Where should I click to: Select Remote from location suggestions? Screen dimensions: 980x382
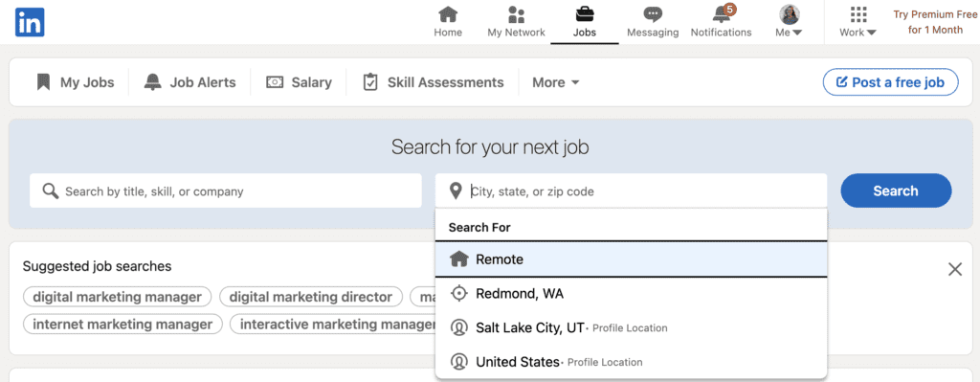tap(632, 258)
